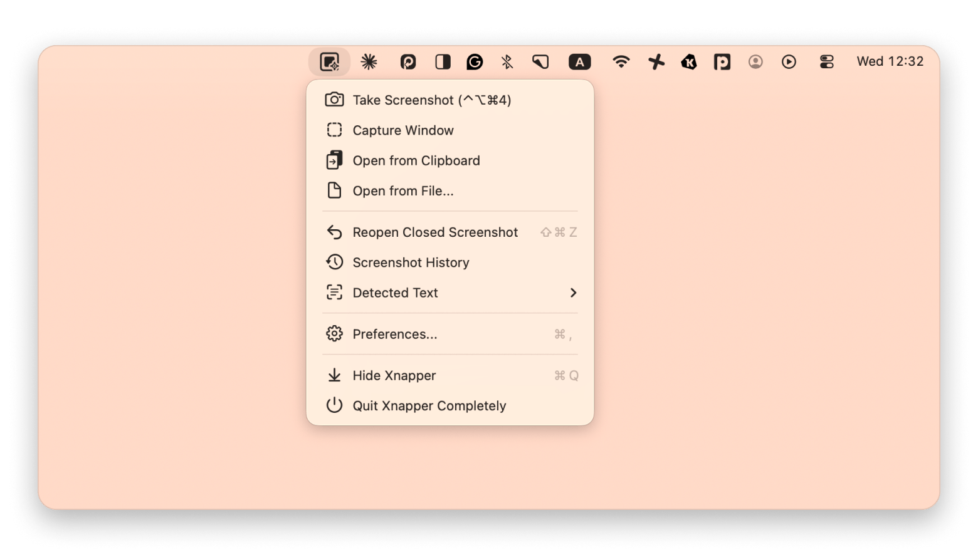
Task: Click the undo arrow Reopen icon
Action: coord(334,232)
